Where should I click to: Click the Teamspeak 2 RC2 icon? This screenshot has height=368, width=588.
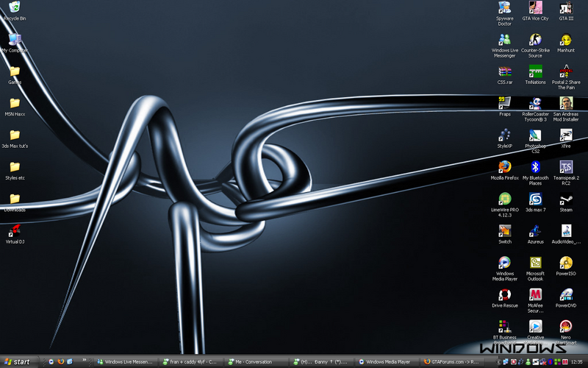[565, 168]
